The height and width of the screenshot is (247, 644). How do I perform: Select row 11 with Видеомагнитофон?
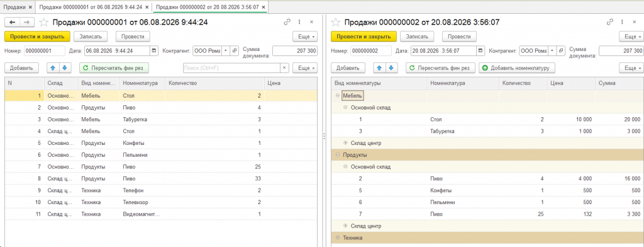click(x=161, y=214)
